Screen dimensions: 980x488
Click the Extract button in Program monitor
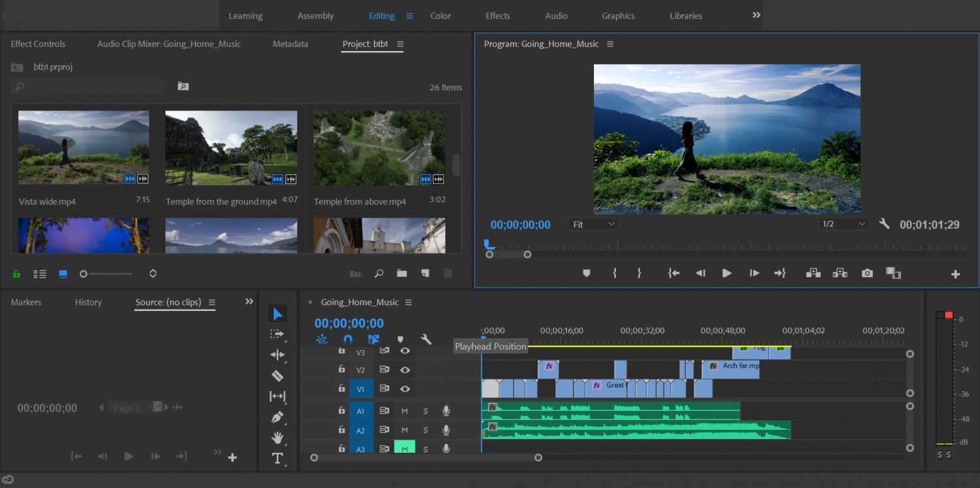[x=840, y=273]
